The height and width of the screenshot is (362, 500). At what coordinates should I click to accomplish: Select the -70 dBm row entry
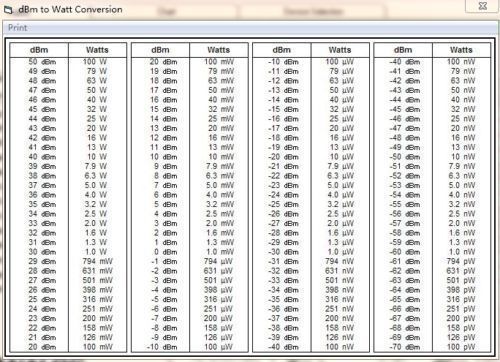click(405, 347)
